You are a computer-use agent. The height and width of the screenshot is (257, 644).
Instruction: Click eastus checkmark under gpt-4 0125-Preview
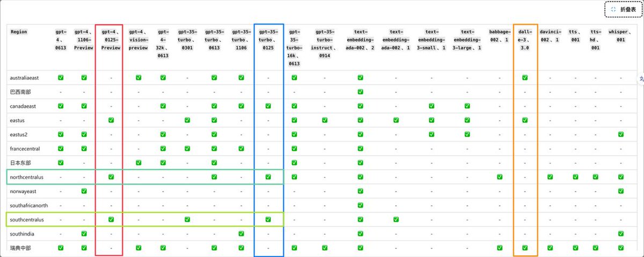click(111, 120)
